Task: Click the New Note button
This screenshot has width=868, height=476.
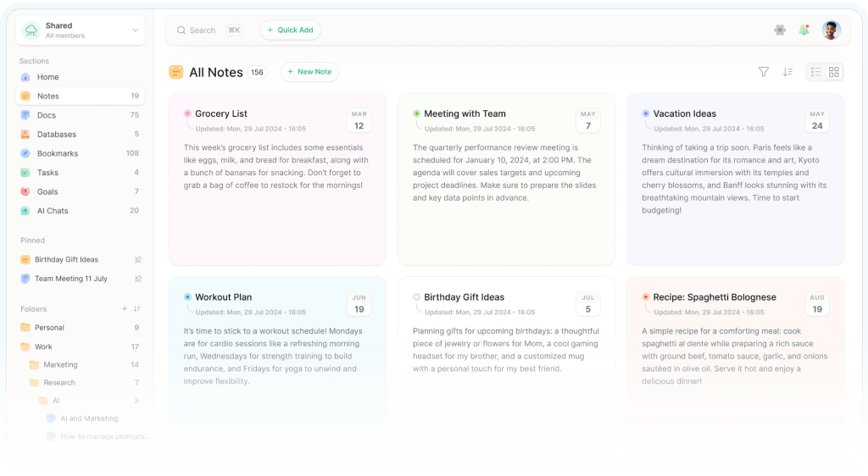Action: pyautogui.click(x=309, y=72)
